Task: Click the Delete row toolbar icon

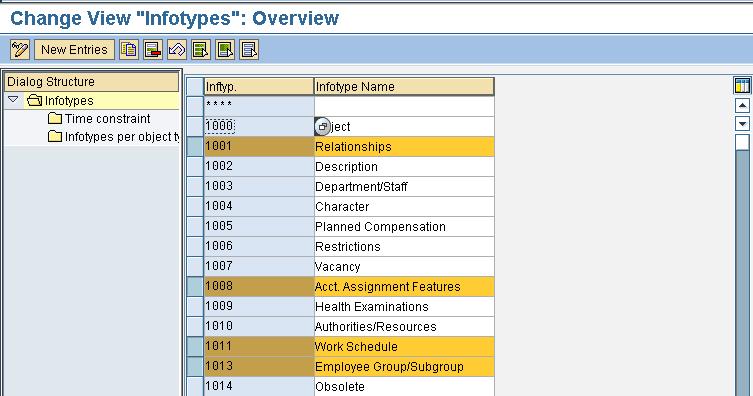Action: [153, 49]
